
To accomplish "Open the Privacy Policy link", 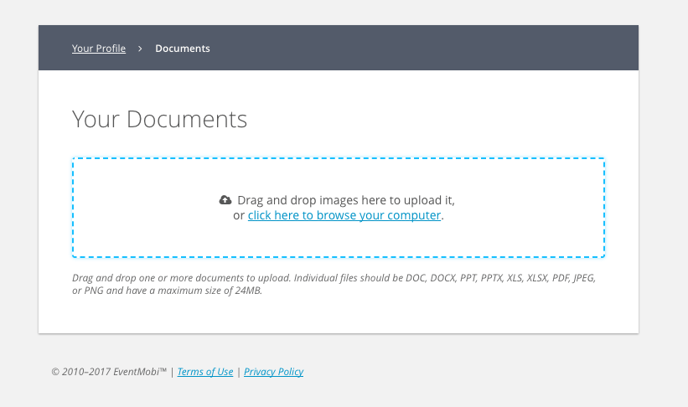I will point(274,371).
